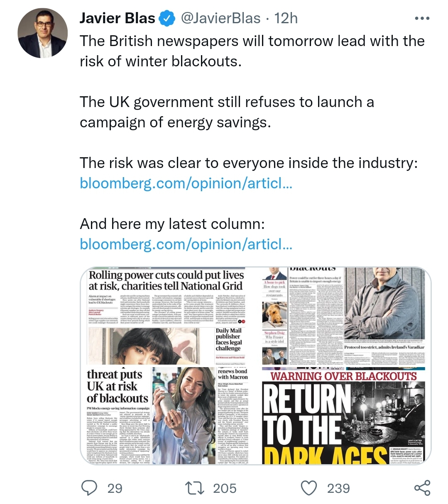Click the 239 likes count
Image resolution: width=448 pixels, height=504 pixels.
pos(338,488)
